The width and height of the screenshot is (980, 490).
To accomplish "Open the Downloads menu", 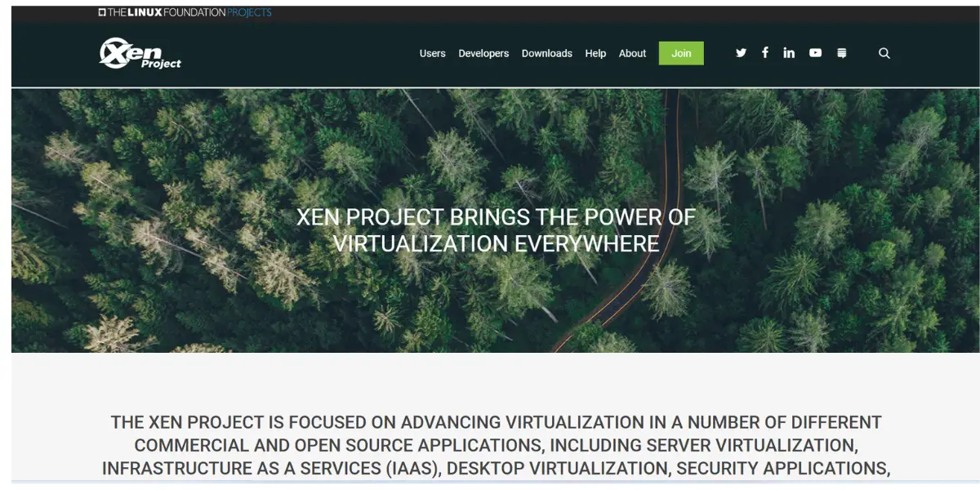I will pyautogui.click(x=547, y=53).
